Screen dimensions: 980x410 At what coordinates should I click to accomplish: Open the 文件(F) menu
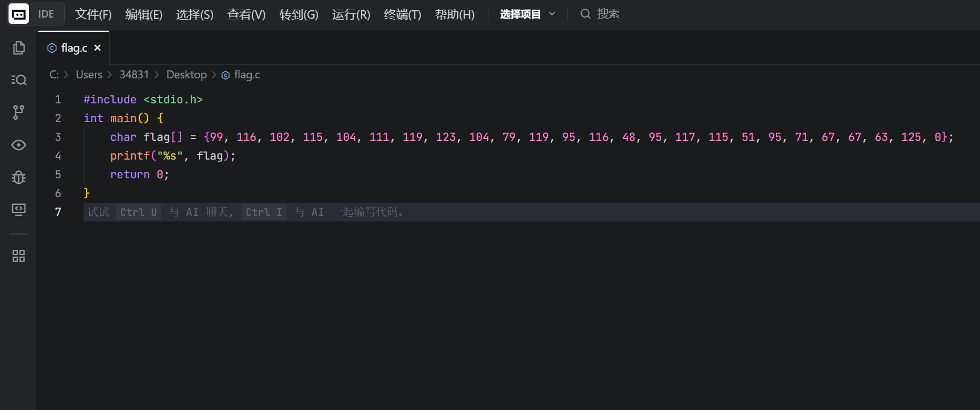coord(93,14)
